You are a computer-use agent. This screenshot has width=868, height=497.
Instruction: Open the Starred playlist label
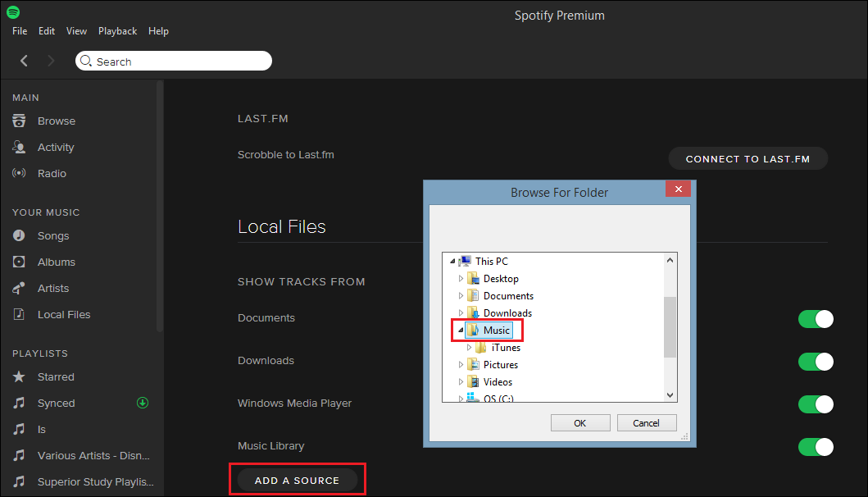[x=56, y=376]
